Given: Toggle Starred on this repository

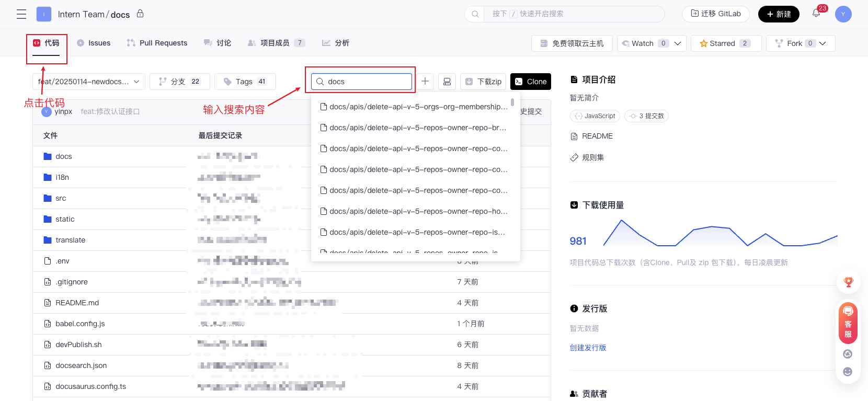Looking at the screenshot, I should 725,43.
